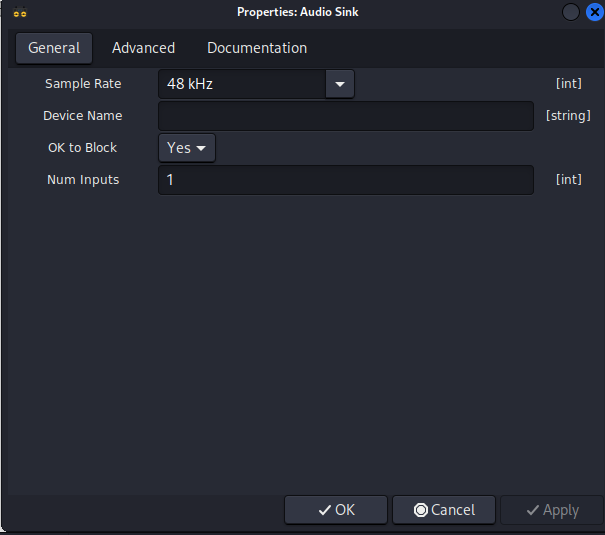
Task: Click the [int] tag beside Num Inputs
Action: click(569, 179)
